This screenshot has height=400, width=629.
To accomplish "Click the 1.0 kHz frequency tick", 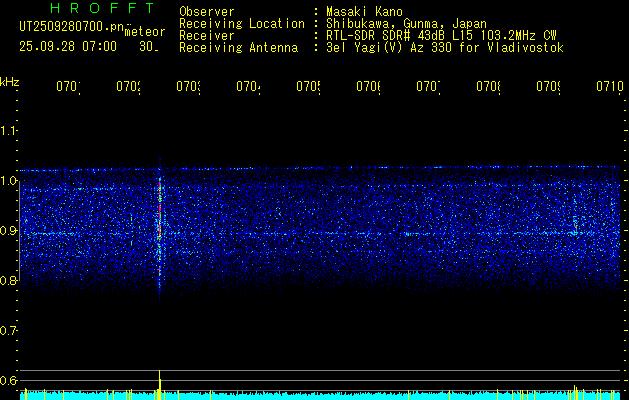I will (9, 181).
